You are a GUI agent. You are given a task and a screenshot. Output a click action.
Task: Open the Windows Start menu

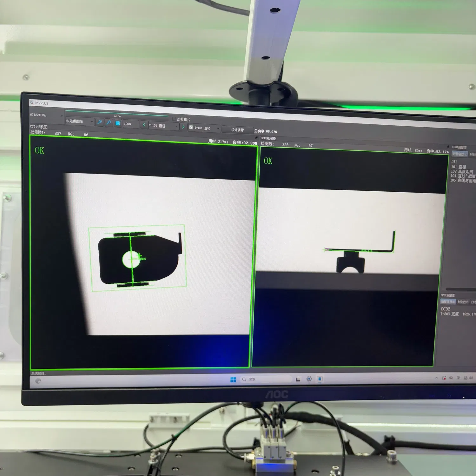click(x=233, y=380)
